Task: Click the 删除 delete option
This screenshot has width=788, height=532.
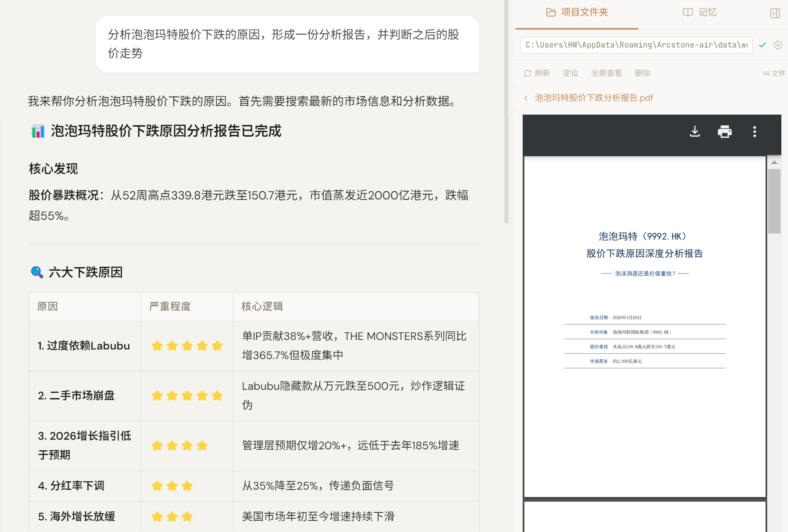Action: point(643,73)
